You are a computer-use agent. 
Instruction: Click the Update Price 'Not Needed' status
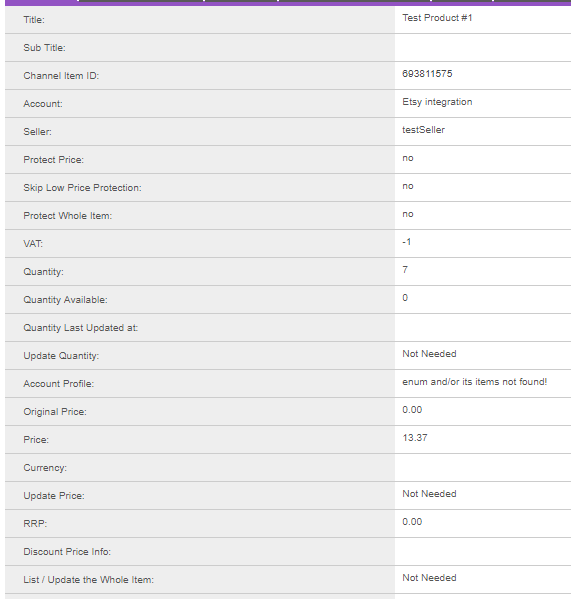[429, 494]
